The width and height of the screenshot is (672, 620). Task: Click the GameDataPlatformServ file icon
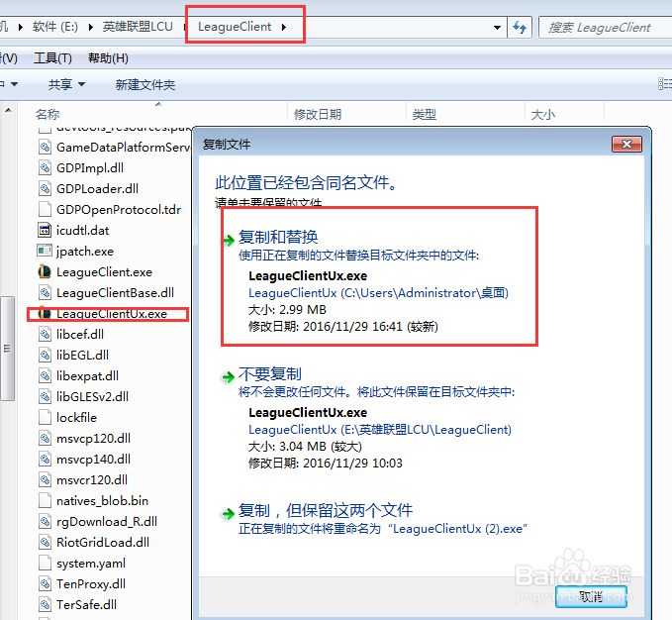click(45, 147)
